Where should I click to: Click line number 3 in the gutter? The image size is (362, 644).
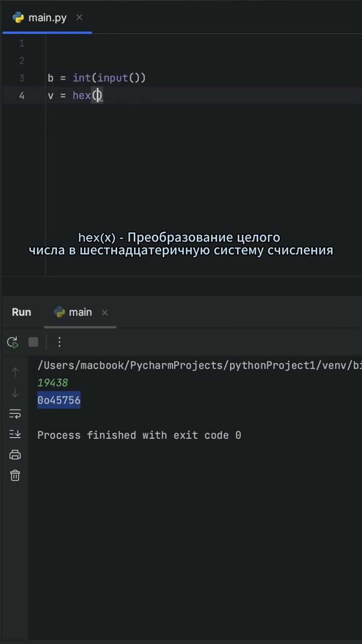point(22,78)
